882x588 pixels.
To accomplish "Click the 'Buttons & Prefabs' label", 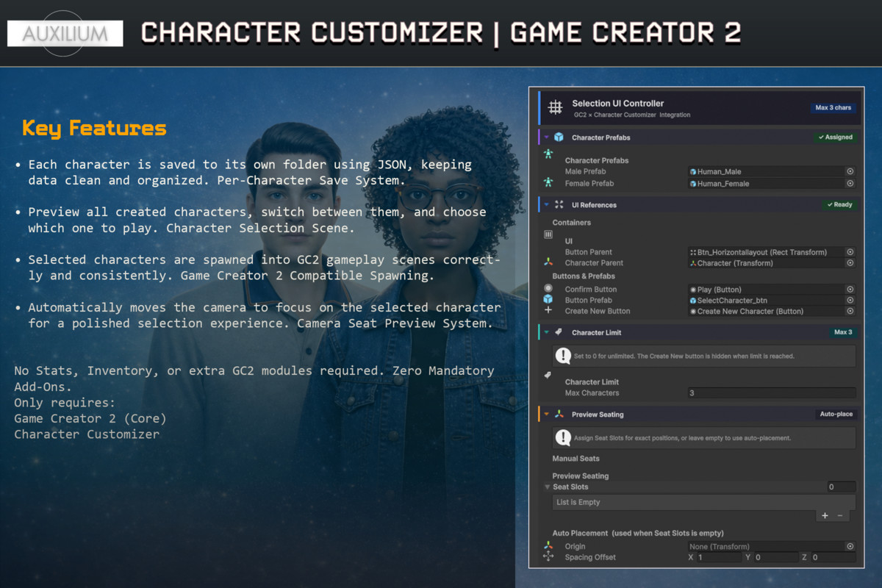I will point(585,276).
